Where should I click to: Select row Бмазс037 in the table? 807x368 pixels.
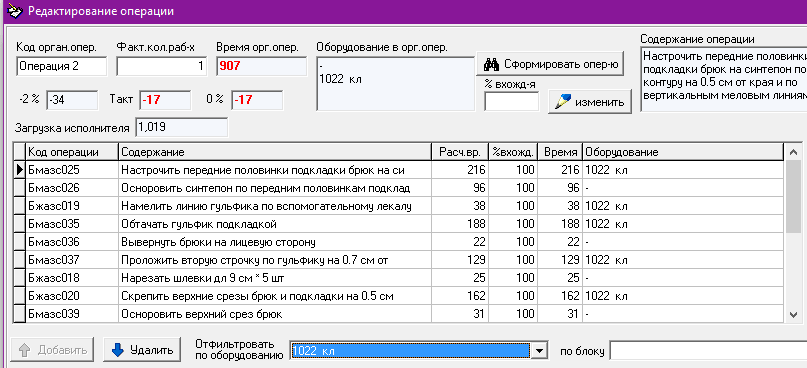coord(398,260)
